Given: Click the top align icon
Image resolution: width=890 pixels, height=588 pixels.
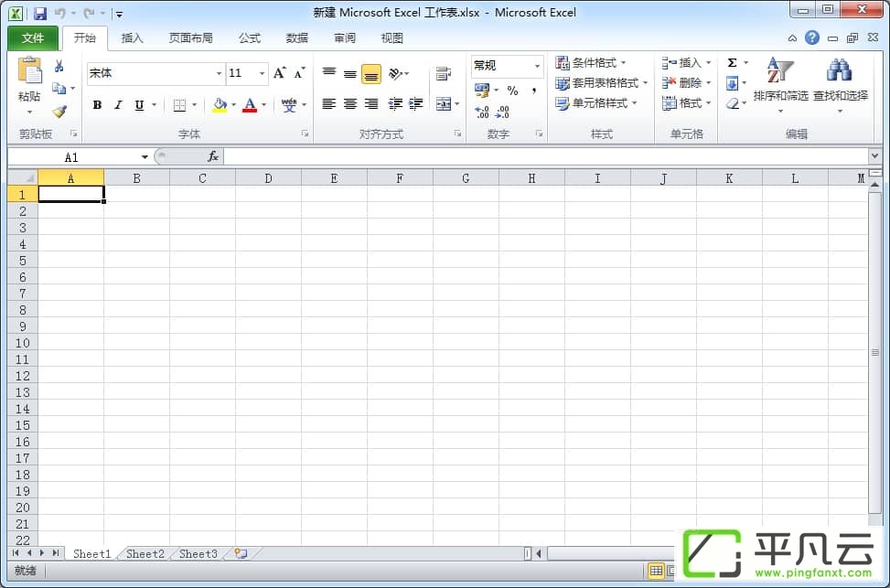Looking at the screenshot, I should click(x=329, y=73).
